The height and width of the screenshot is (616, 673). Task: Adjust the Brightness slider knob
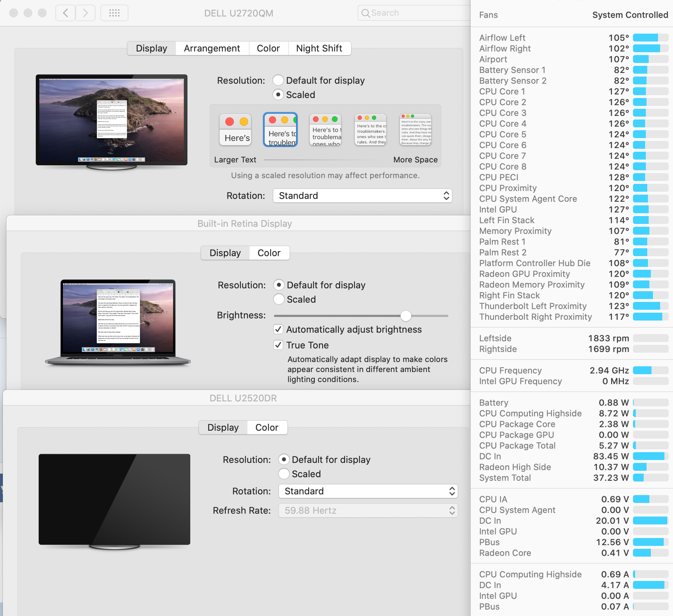pyautogui.click(x=406, y=316)
